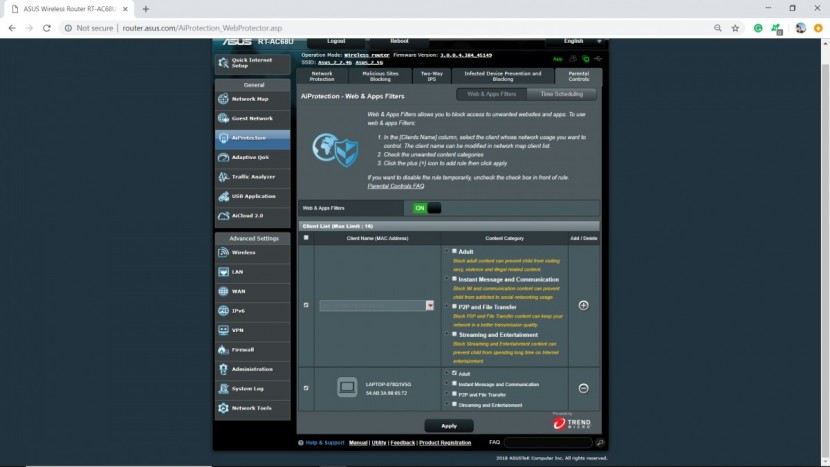Check large Instant Message and Communication category
The width and height of the screenshot is (830, 467).
pyautogui.click(x=454, y=279)
